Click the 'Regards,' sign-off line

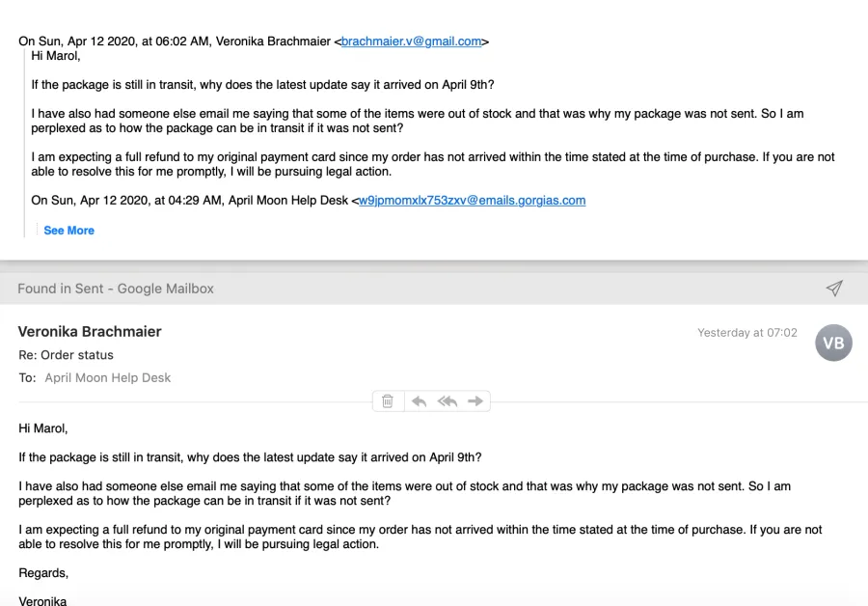[43, 573]
